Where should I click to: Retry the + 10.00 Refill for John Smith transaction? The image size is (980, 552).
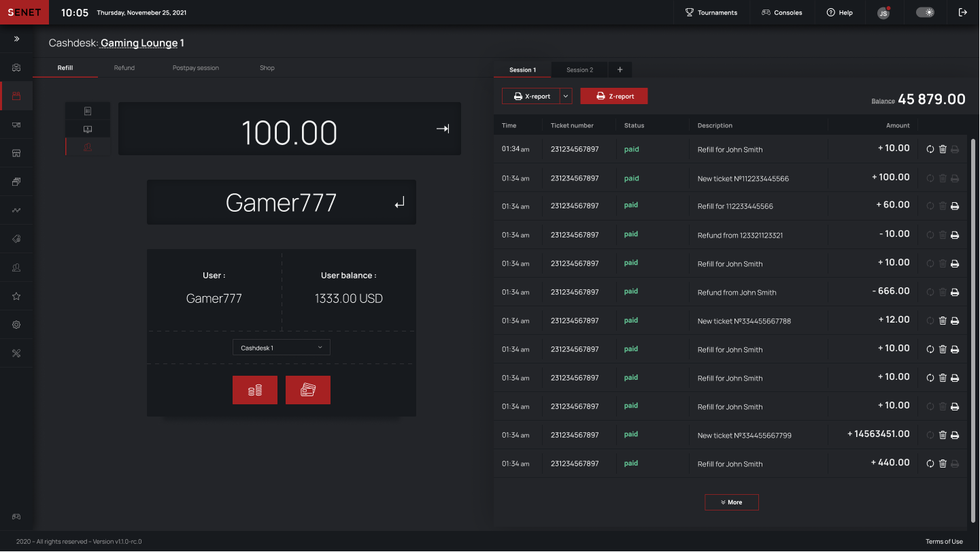click(930, 148)
